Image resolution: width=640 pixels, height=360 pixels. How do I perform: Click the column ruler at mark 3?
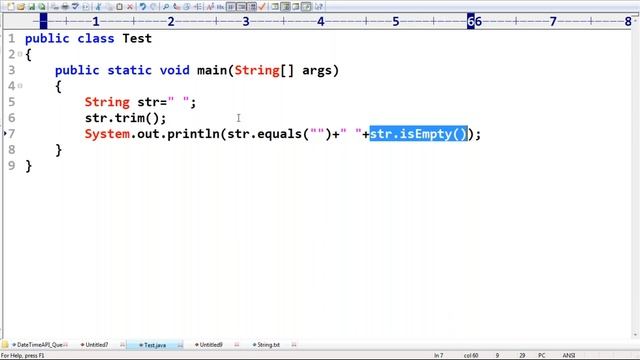(x=246, y=21)
